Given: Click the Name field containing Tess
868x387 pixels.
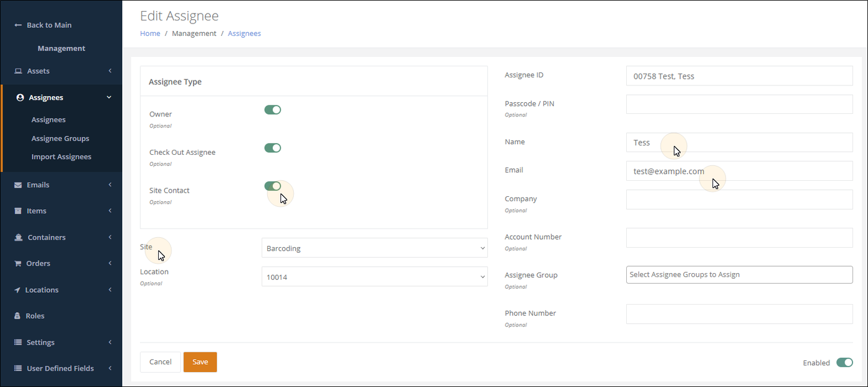Looking at the screenshot, I should [x=740, y=142].
